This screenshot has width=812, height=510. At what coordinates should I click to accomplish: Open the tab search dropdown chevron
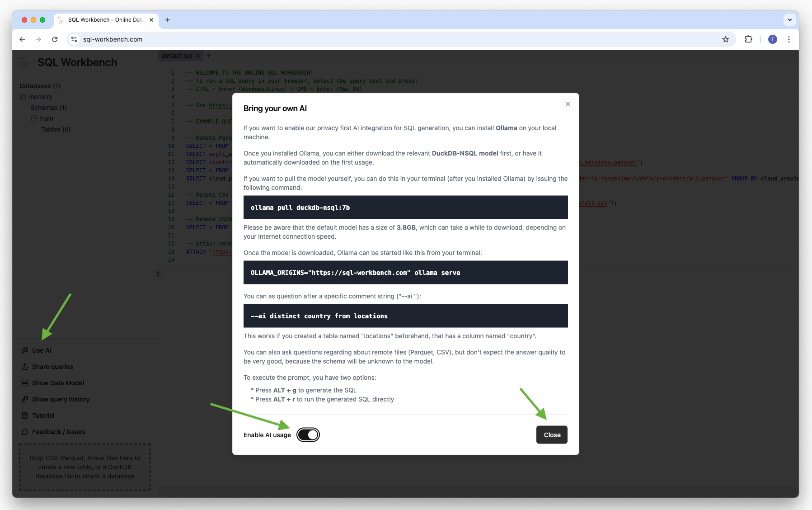[789, 20]
